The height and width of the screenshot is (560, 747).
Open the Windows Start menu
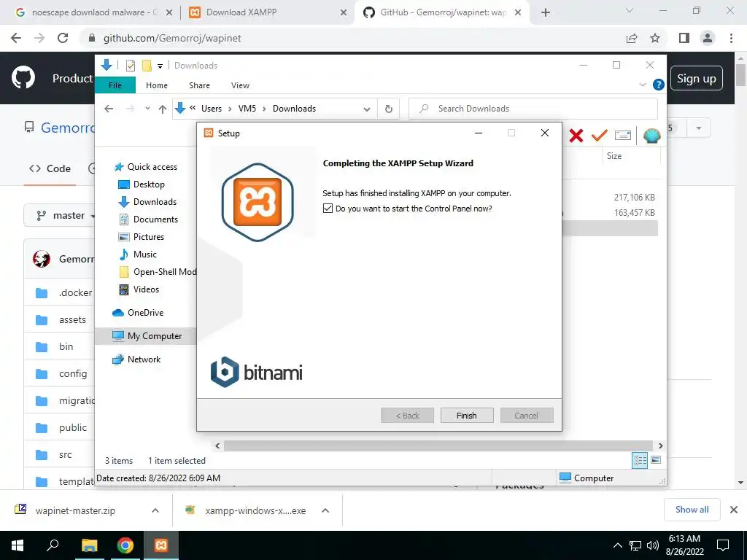18,545
